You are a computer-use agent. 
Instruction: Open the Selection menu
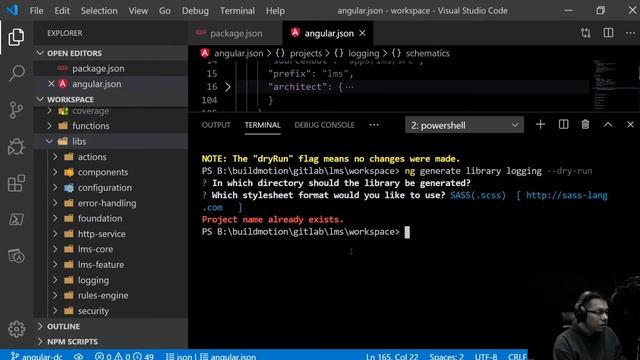tap(99, 11)
